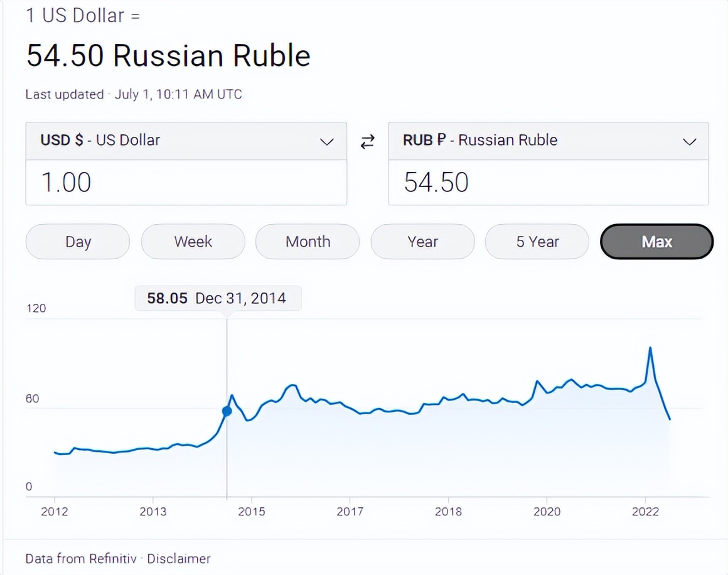Select the Max time range
The image size is (728, 575).
point(656,242)
